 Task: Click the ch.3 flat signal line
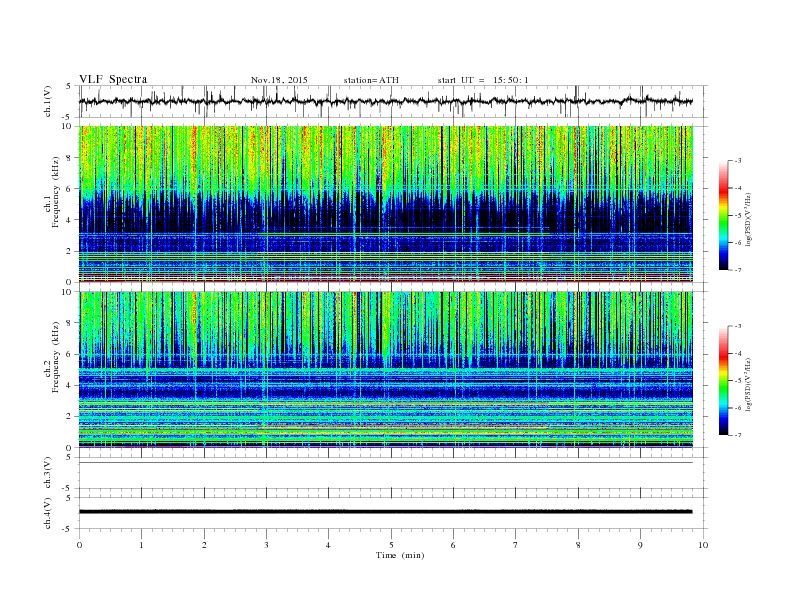pyautogui.click(x=385, y=463)
